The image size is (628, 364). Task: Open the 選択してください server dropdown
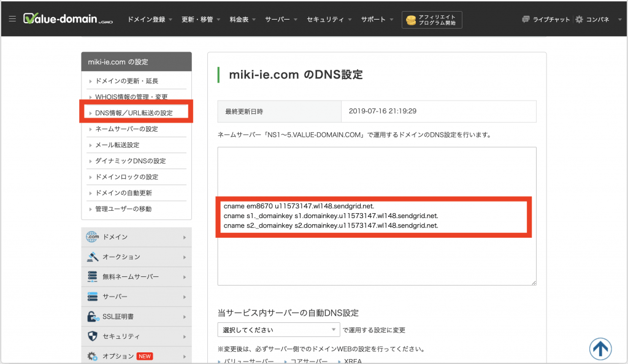278,330
